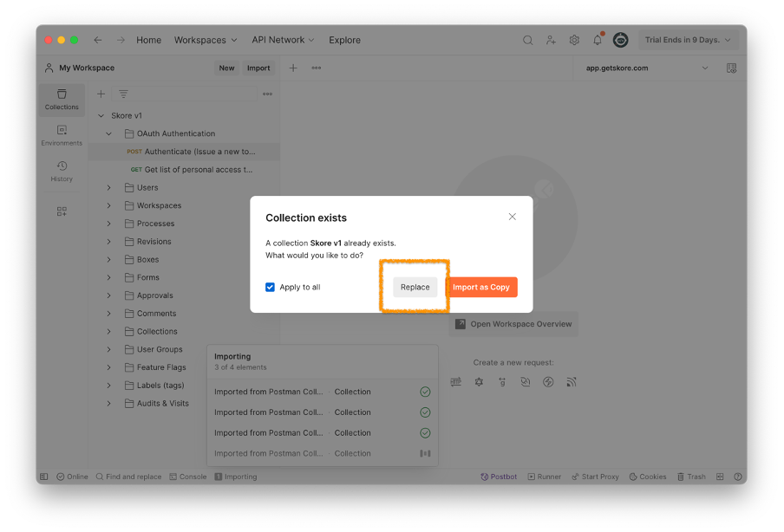Open the Trial Ends in 9 Days dropdown

pyautogui.click(x=688, y=40)
